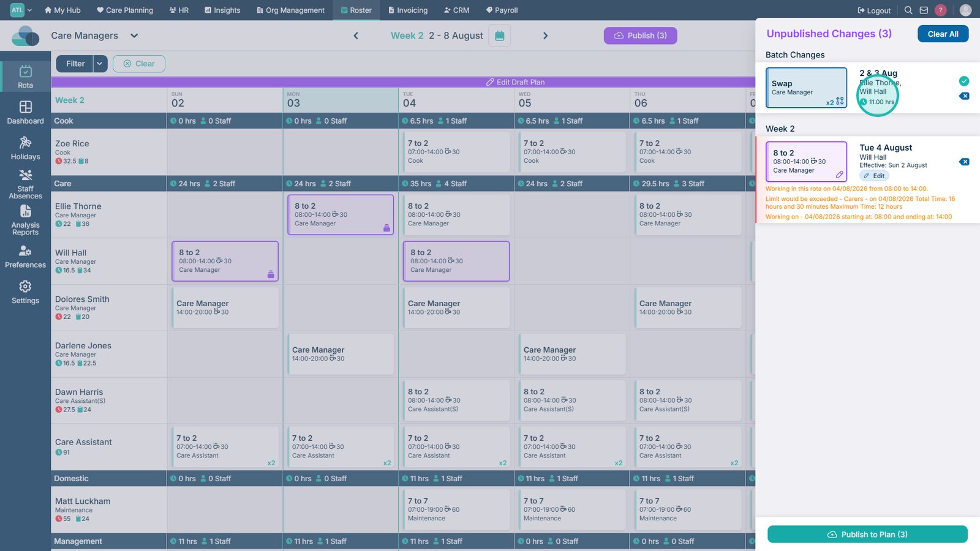Click the red help question mark icon
The height and width of the screenshot is (551, 980).
click(x=941, y=10)
